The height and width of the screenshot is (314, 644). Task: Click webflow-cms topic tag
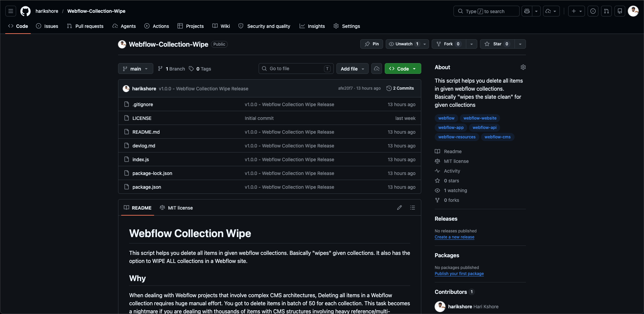coord(497,137)
